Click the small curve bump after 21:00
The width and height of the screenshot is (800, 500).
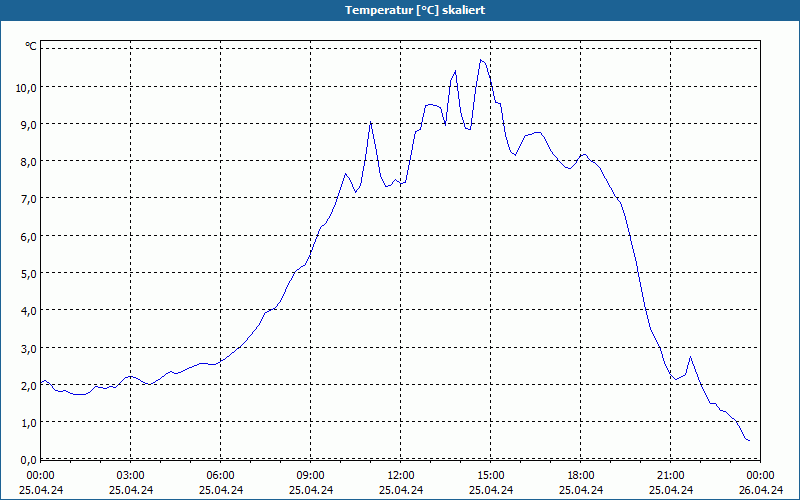point(690,357)
